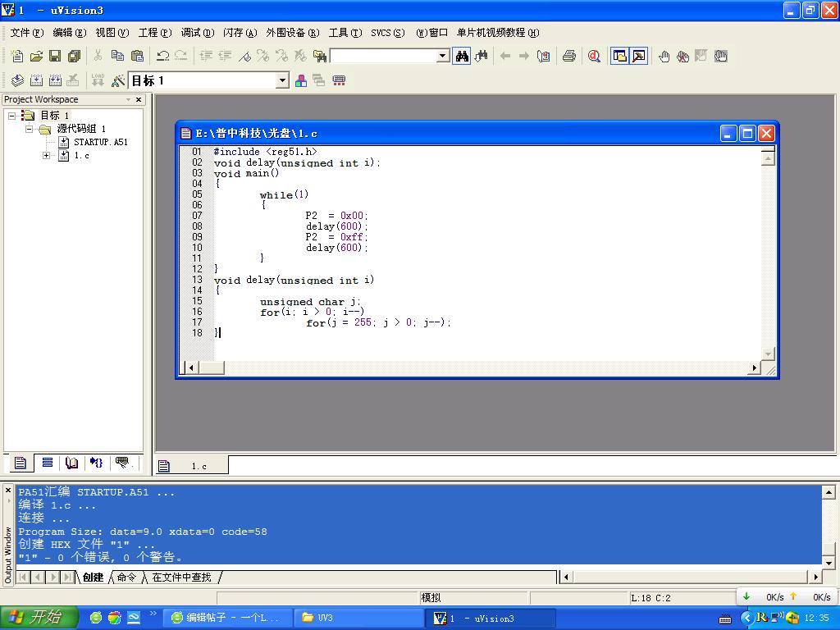This screenshot has width=840, height=630.
Task: Click editor horizontal scrollbar right arrow
Action: pyautogui.click(x=755, y=367)
